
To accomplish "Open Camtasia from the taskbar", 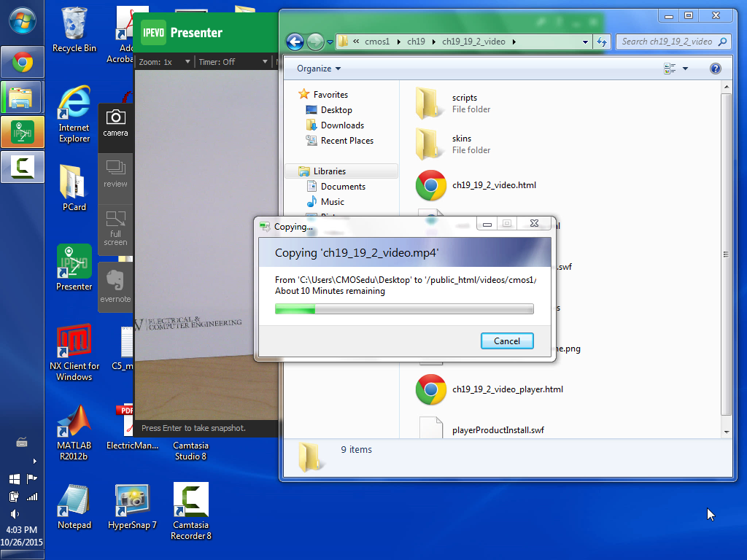I will click(x=22, y=167).
